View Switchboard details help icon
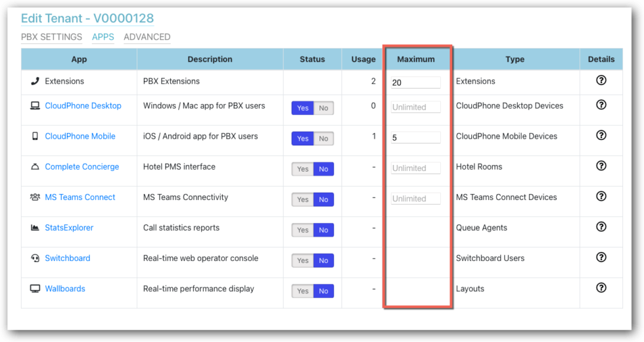The width and height of the screenshot is (644, 342). (x=601, y=257)
